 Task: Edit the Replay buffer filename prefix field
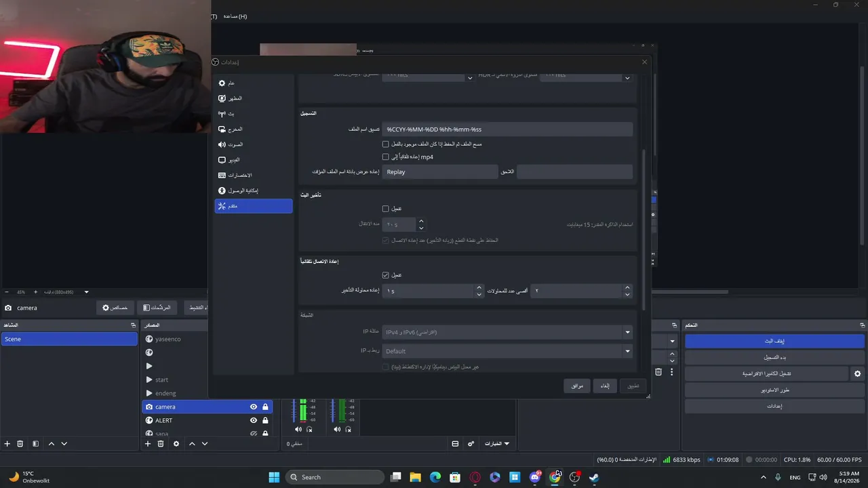(x=439, y=172)
